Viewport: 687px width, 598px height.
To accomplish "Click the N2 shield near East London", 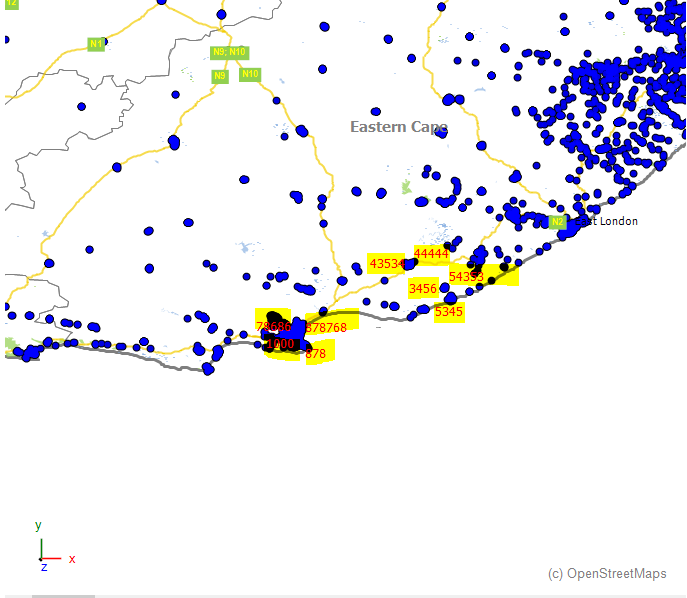I will click(x=557, y=221).
